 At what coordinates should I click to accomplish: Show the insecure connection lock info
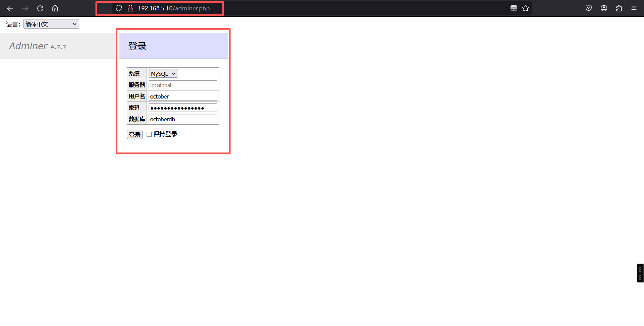tap(130, 8)
